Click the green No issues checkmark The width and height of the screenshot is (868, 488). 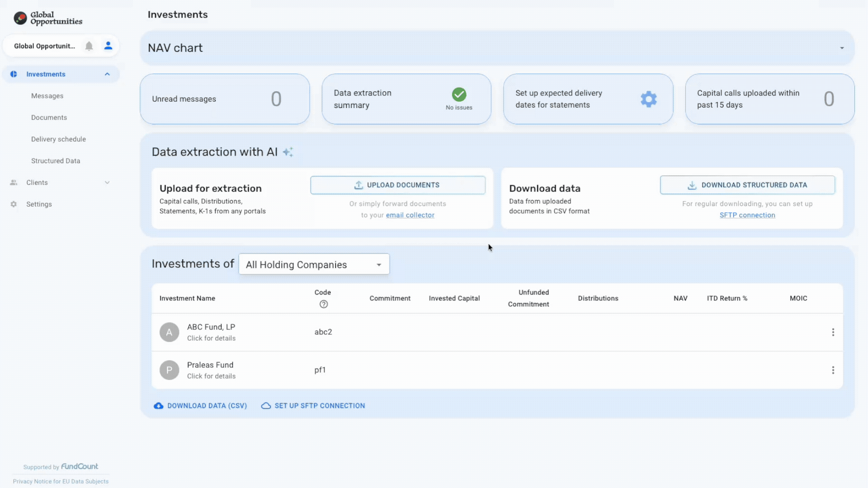coord(459,94)
